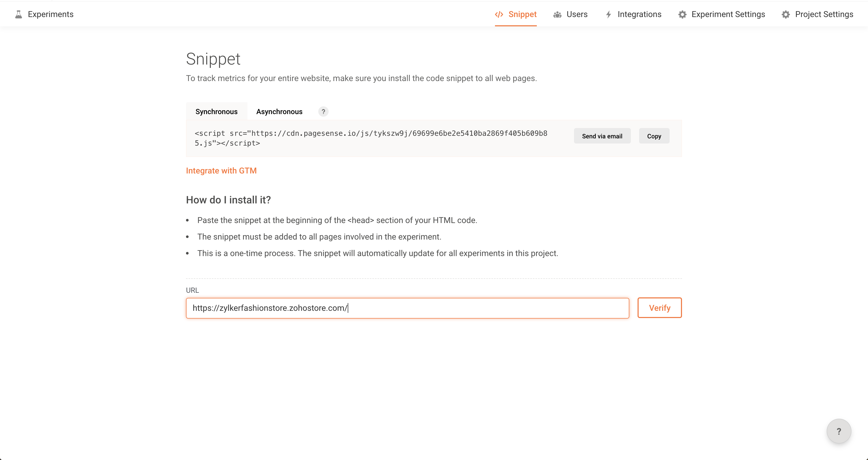This screenshot has width=868, height=460.
Task: Click the Snippet code brackets icon
Action: click(499, 14)
